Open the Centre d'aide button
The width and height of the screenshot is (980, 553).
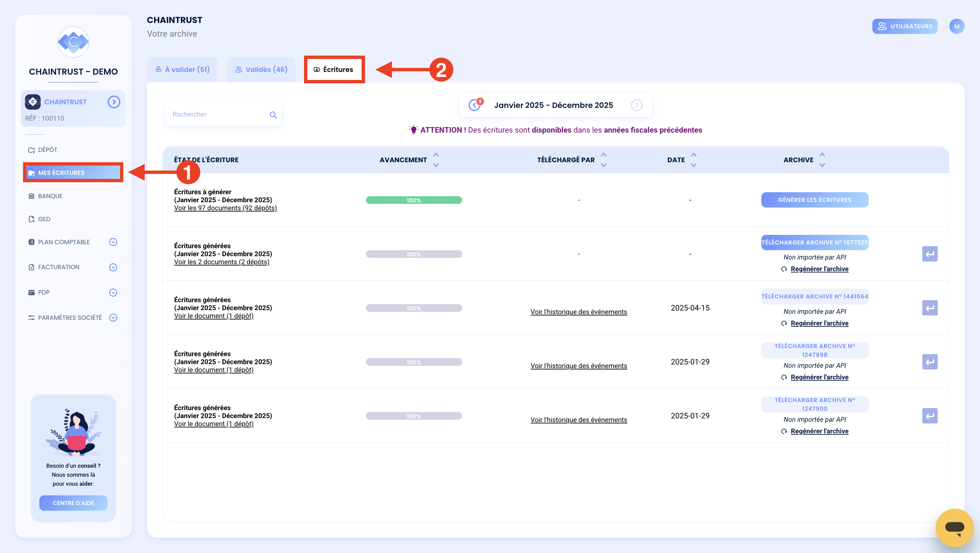(x=73, y=503)
